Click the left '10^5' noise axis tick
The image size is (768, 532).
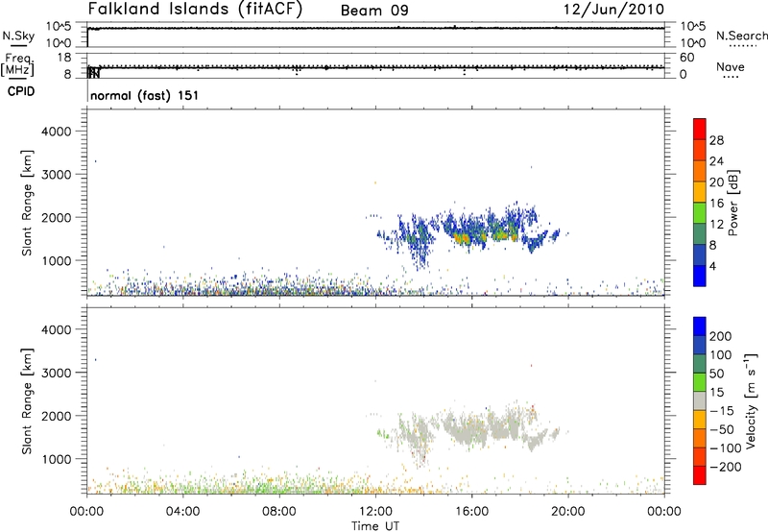(x=59, y=27)
